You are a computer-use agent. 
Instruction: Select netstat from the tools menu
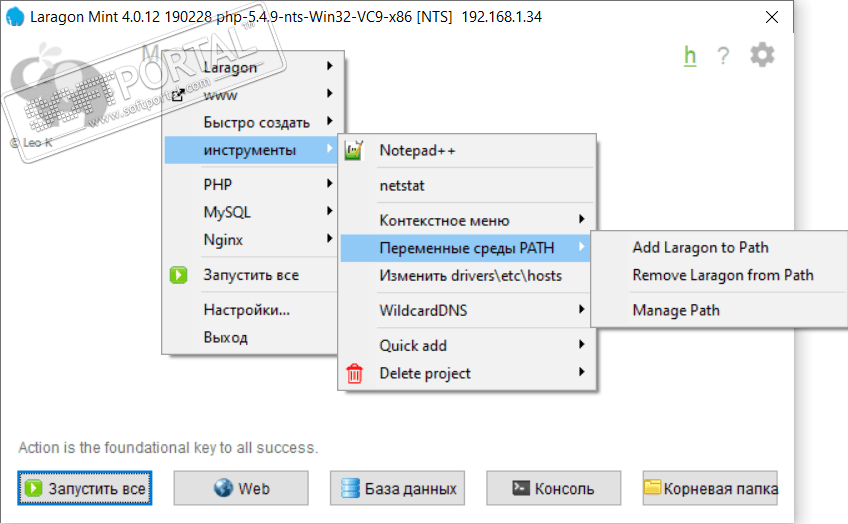(x=403, y=185)
